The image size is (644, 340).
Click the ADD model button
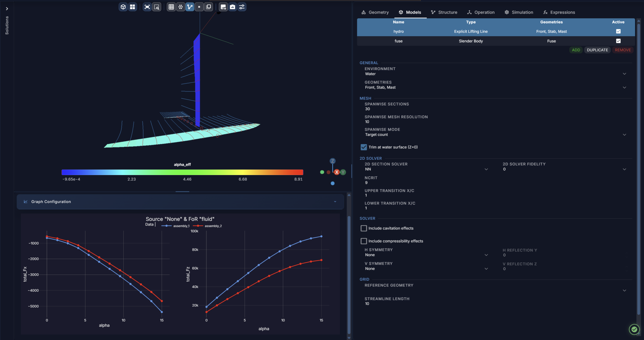576,50
